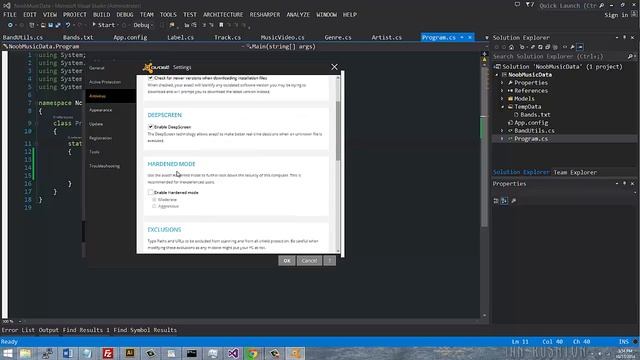Open General section in avast Settings
640x360 pixels.
click(x=97, y=68)
